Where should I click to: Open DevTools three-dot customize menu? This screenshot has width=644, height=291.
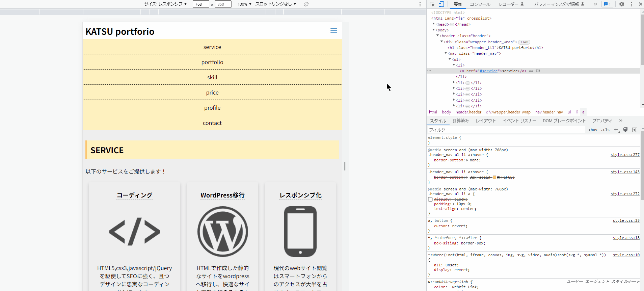coord(631,4)
